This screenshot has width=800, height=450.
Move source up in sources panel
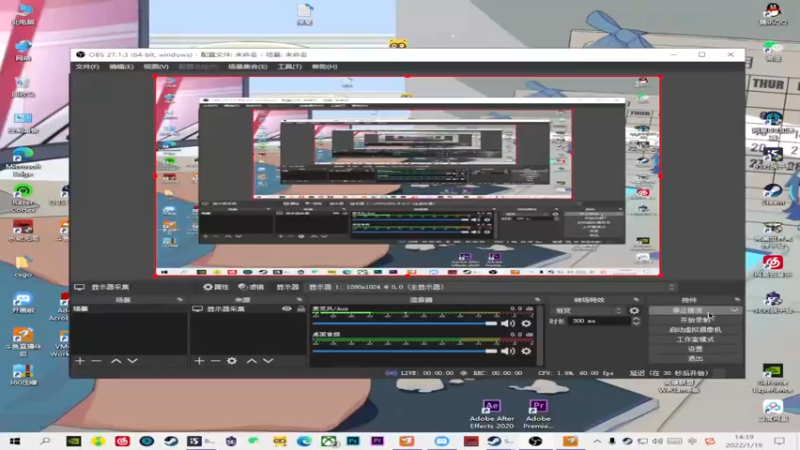(252, 361)
